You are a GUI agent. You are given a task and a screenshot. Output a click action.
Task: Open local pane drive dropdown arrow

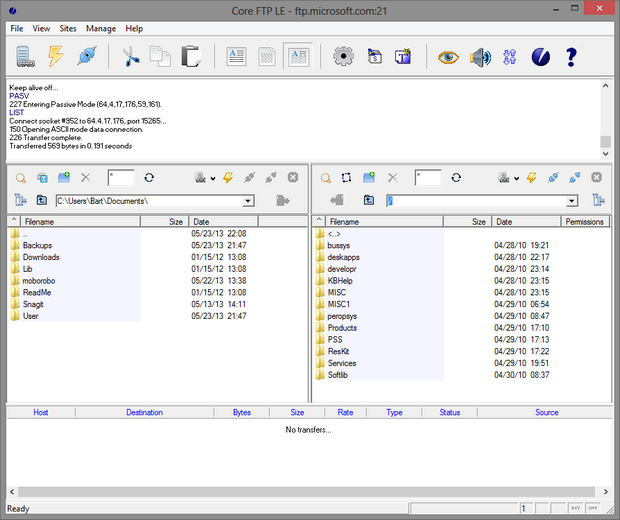(x=213, y=179)
